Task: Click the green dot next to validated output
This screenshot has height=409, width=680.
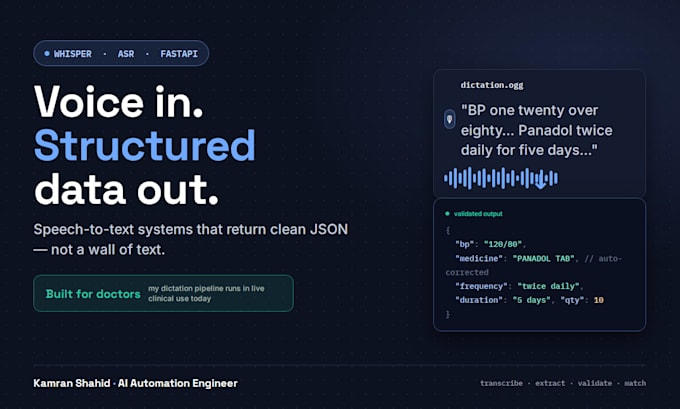Action: tap(447, 213)
